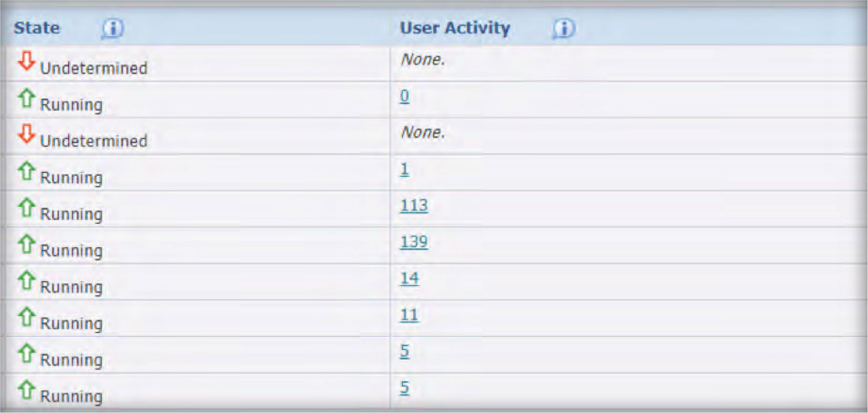868x413 pixels.
Task: Click the State column header
Action: click(37, 28)
